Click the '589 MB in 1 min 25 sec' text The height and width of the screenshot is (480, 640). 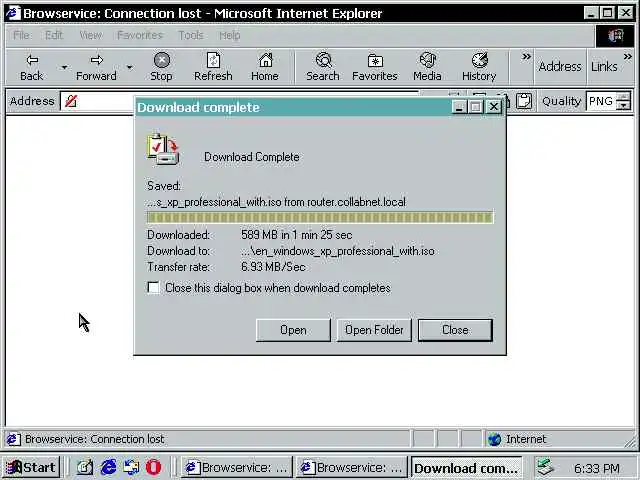[296, 235]
